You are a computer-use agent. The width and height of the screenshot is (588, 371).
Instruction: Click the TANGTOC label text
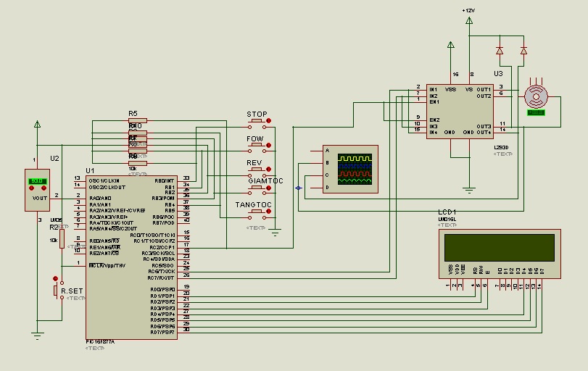pos(254,204)
